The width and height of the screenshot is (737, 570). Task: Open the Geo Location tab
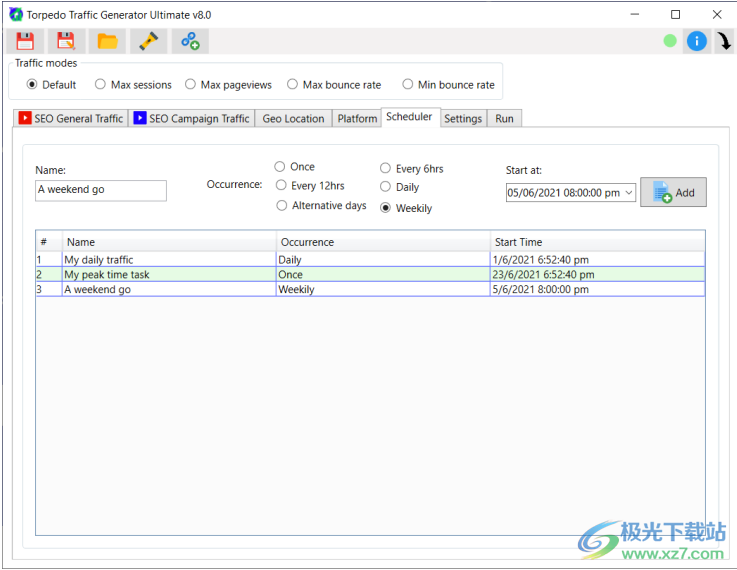[293, 118]
